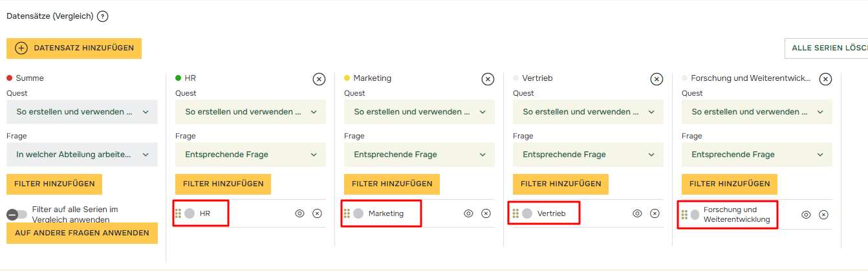The image size is (868, 271).
Task: Toggle visibility of the HR filter
Action: pyautogui.click(x=299, y=213)
